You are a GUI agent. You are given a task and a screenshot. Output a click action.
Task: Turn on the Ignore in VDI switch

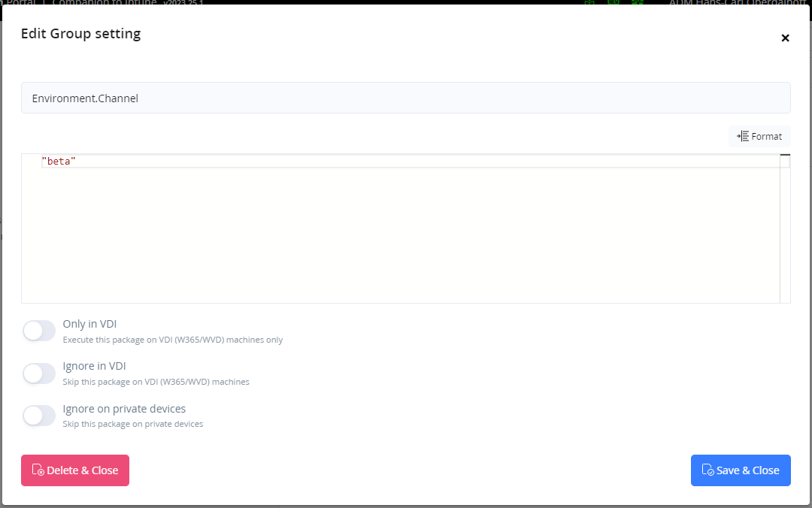(39, 373)
